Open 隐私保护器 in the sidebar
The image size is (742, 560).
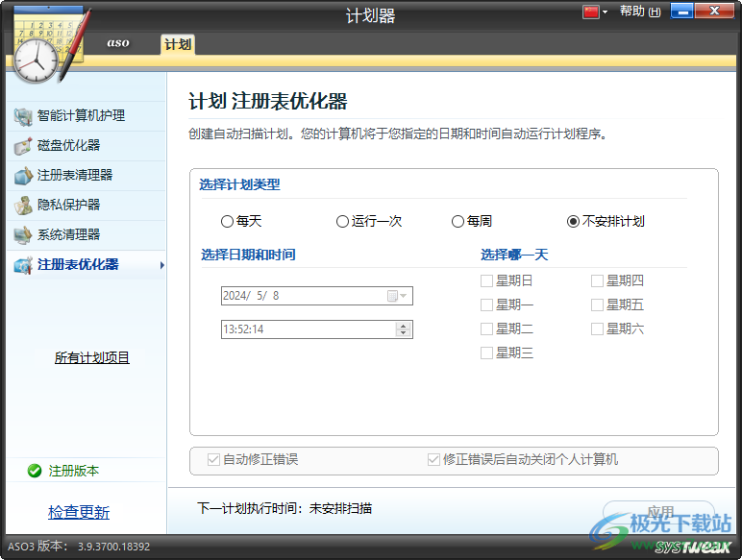(87, 206)
